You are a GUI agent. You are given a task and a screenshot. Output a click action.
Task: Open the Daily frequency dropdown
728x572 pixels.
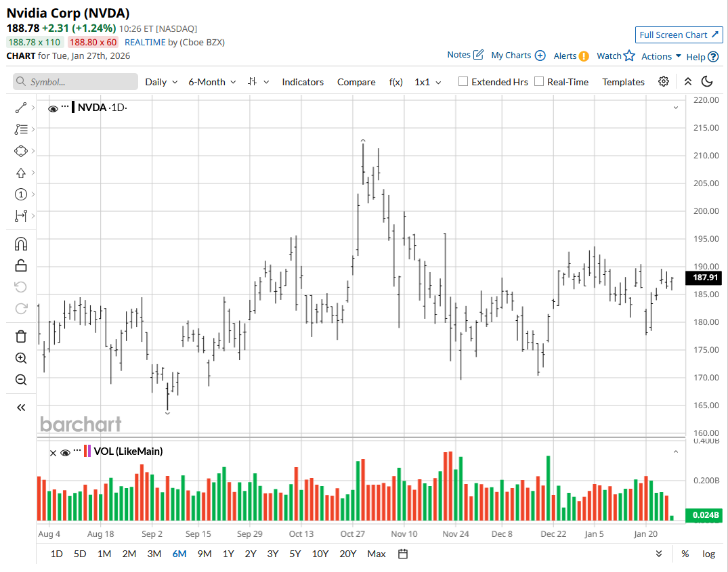point(161,82)
